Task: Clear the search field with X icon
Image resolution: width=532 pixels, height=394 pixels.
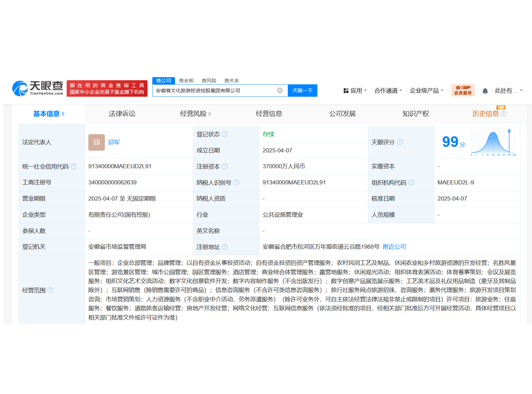Action: pos(280,90)
